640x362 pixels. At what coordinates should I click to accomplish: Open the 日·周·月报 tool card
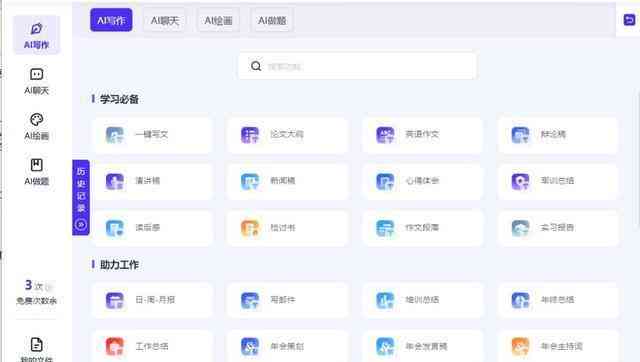tap(153, 300)
